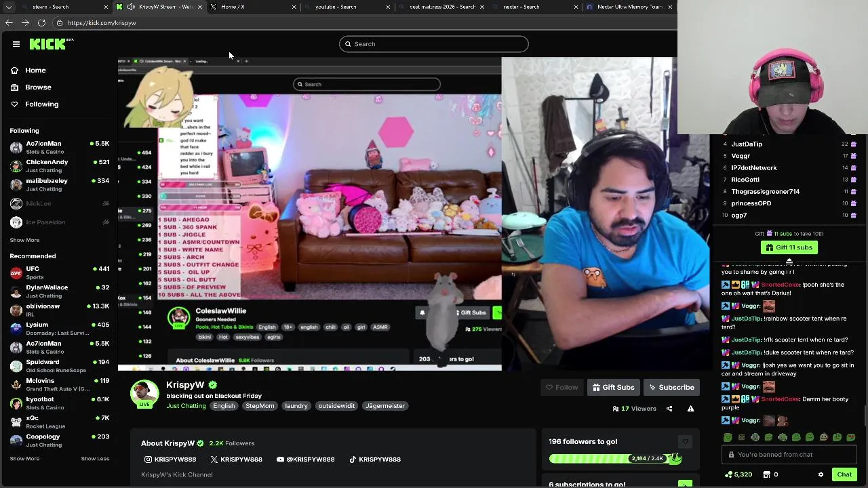Select the English stream tag
The image size is (868, 488).
pyautogui.click(x=224, y=406)
